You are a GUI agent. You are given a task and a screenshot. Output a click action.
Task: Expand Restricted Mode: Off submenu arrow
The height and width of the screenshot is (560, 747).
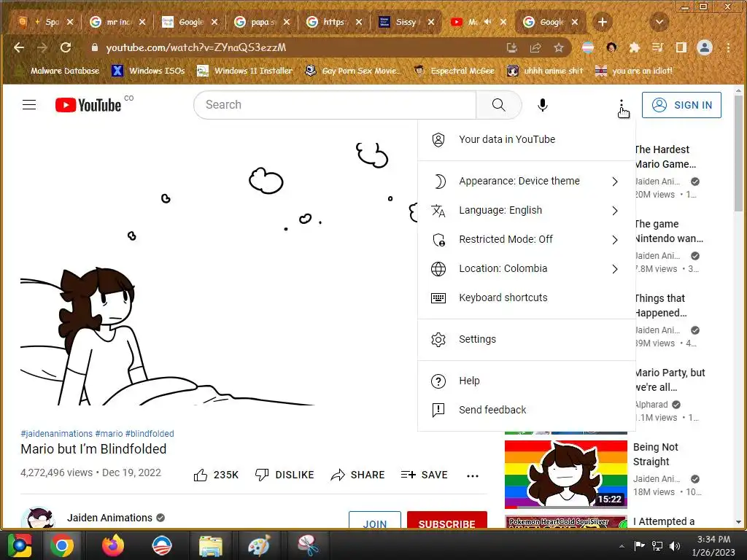(614, 239)
